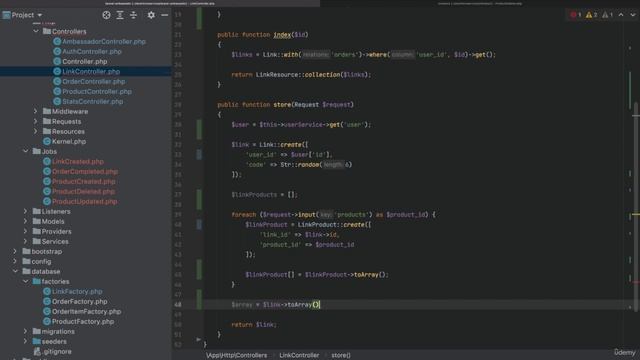
Task: Click the Select Opened File locate icon
Action: tap(106, 15)
